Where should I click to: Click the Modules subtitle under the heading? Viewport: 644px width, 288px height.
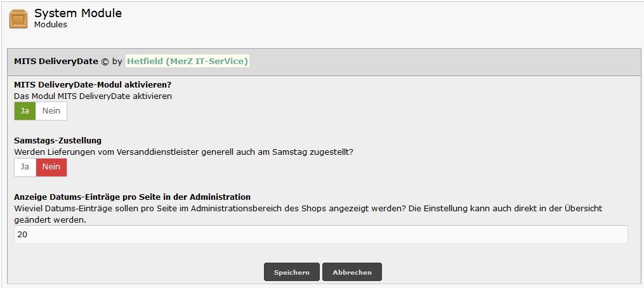tap(51, 25)
